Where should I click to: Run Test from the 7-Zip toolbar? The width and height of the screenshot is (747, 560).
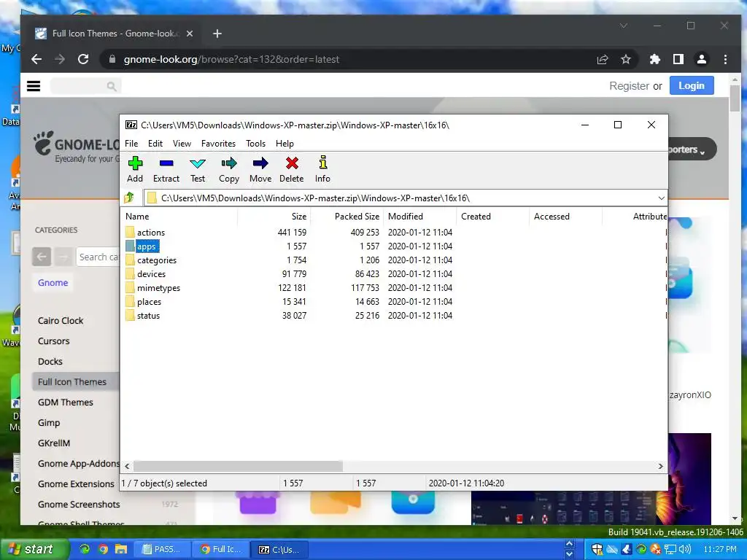coord(198,169)
